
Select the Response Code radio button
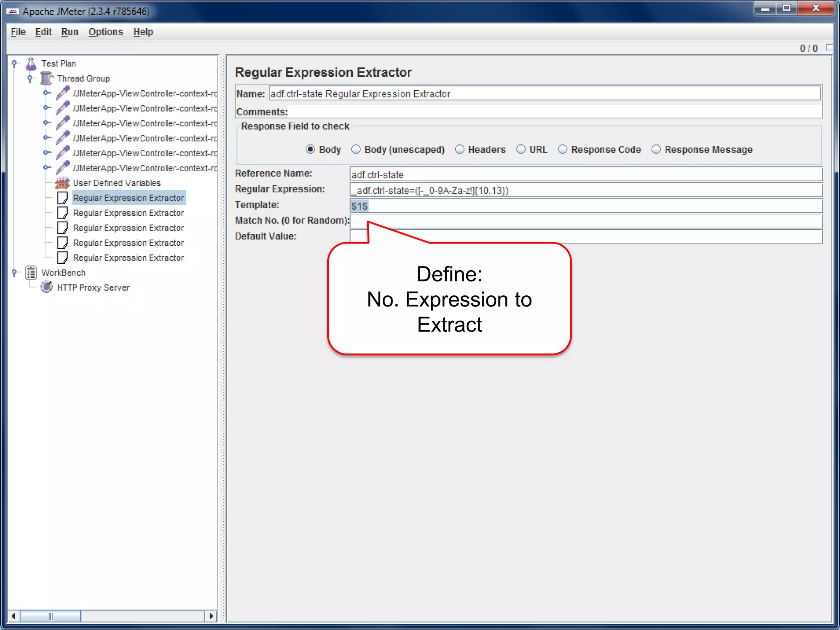563,150
